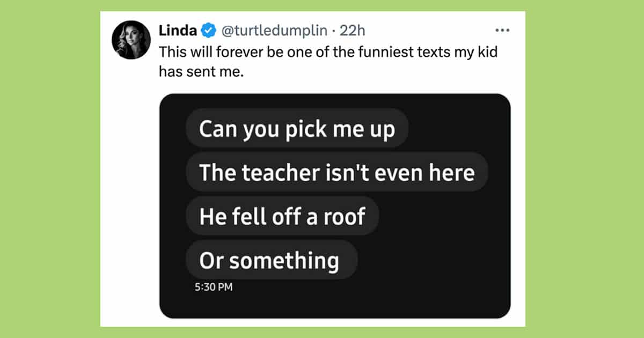
Task: Open Linda's profile picture avatar
Action: pyautogui.click(x=131, y=40)
